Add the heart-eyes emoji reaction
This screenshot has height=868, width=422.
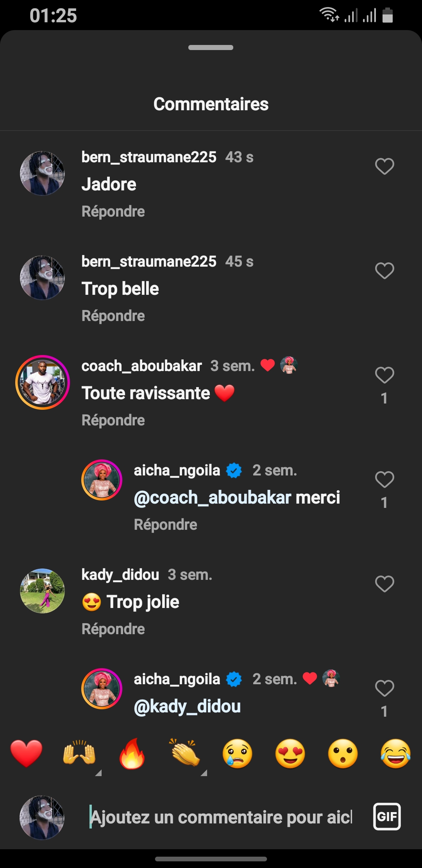click(290, 753)
